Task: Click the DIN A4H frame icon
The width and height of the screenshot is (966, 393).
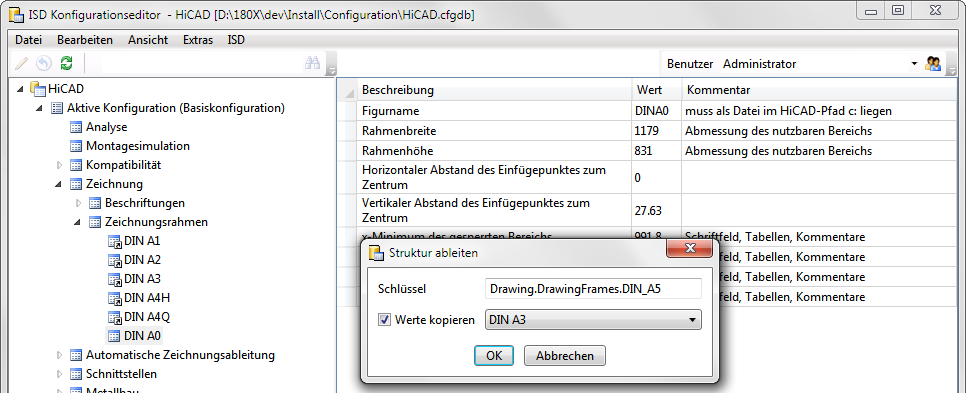Action: click(115, 298)
